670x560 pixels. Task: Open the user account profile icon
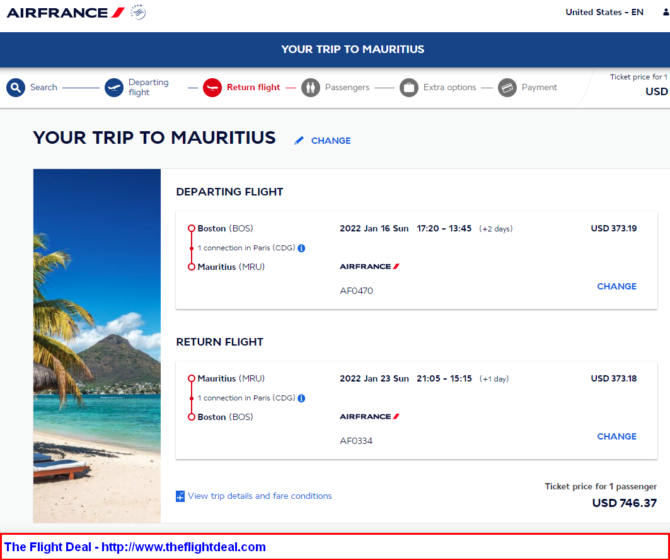[x=666, y=12]
